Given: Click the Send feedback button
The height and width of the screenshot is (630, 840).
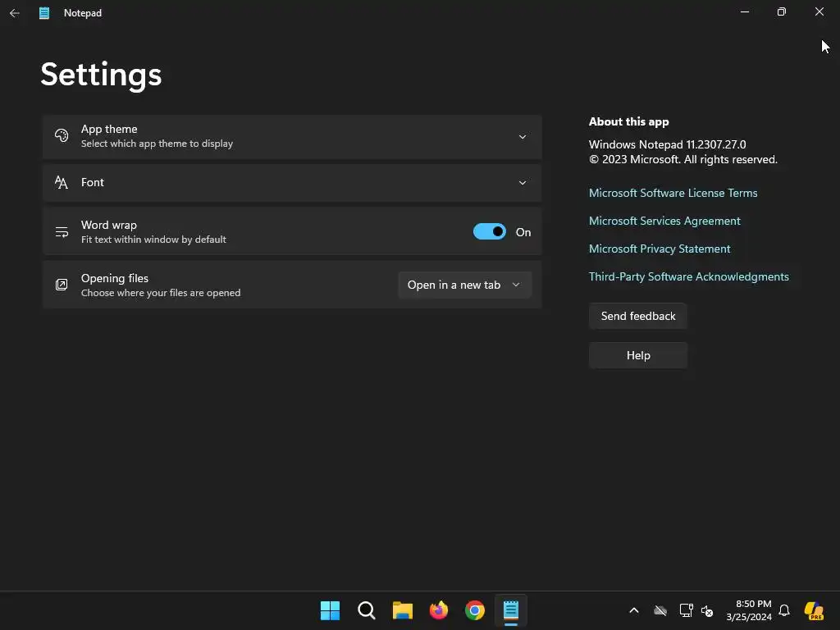Looking at the screenshot, I should (x=638, y=316).
